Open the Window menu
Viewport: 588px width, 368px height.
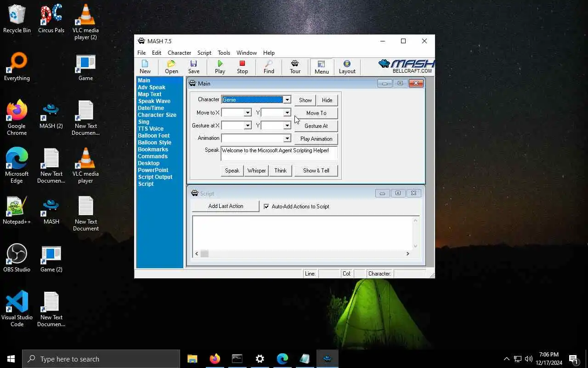click(247, 53)
